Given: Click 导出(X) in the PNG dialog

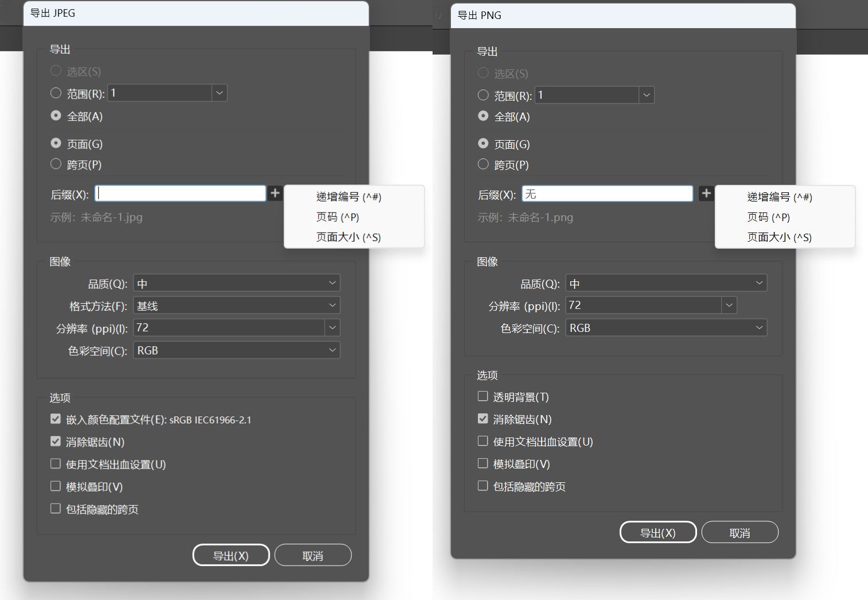Looking at the screenshot, I should point(658,532).
